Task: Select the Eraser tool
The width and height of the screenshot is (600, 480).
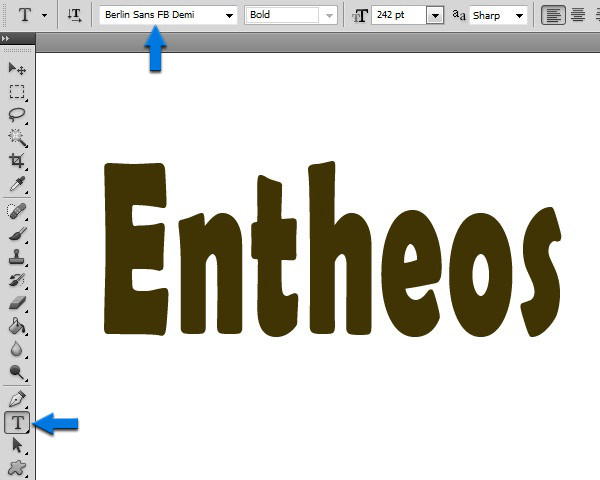Action: [17, 304]
